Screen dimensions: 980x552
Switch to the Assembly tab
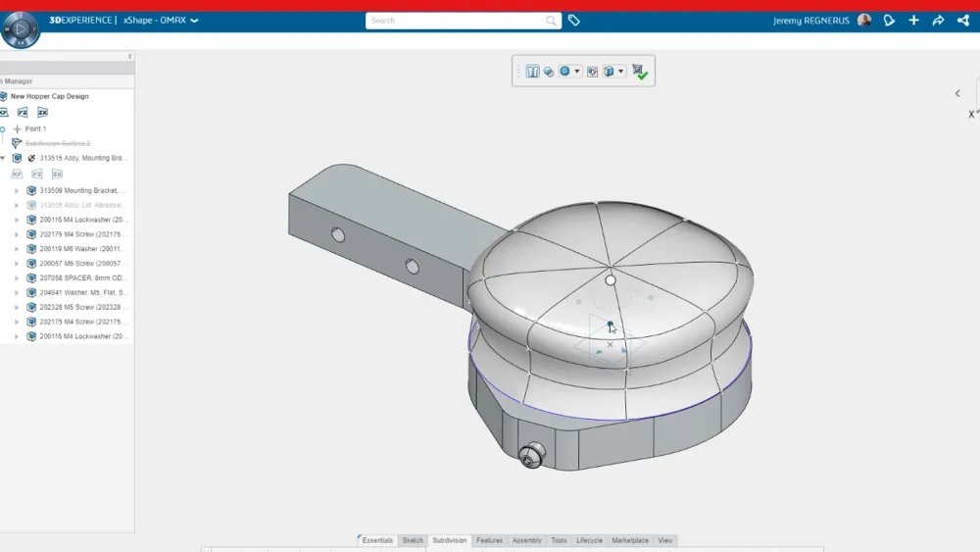pos(527,540)
